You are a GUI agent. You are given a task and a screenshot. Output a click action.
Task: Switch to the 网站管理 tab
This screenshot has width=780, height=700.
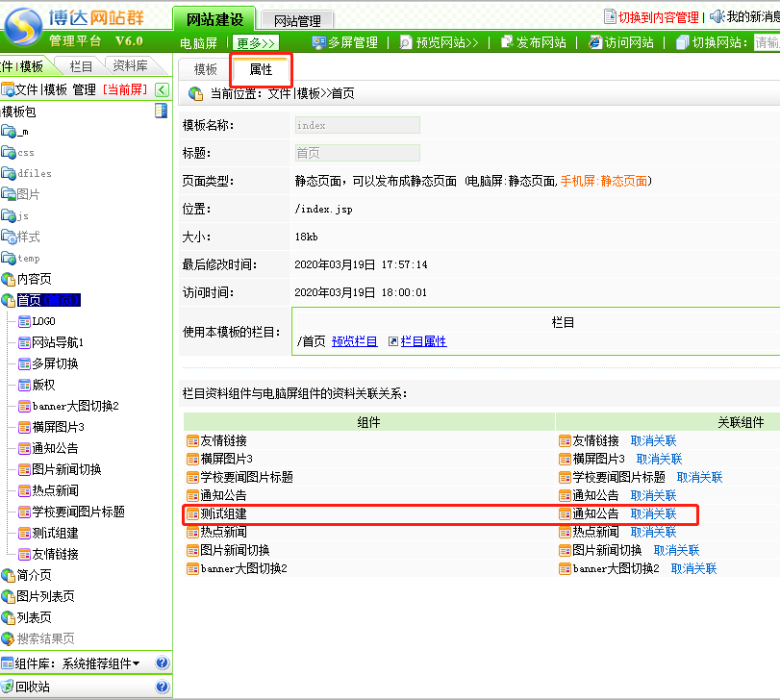tap(297, 20)
